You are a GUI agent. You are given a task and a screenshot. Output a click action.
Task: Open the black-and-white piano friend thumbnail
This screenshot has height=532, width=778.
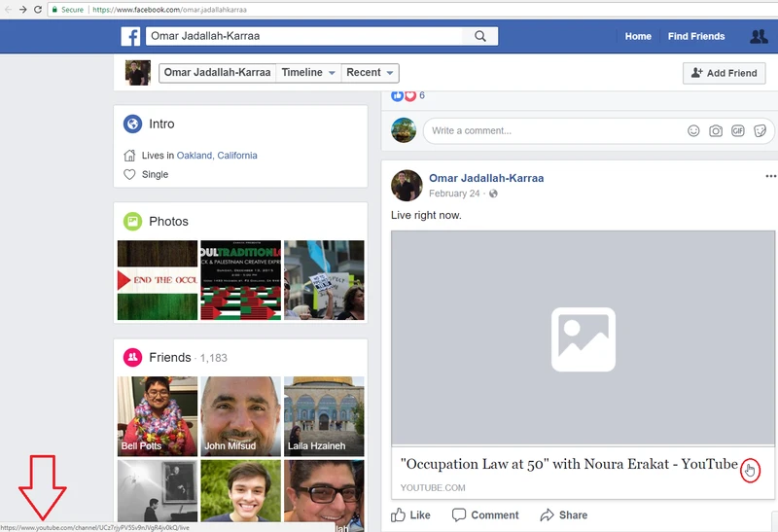158,491
